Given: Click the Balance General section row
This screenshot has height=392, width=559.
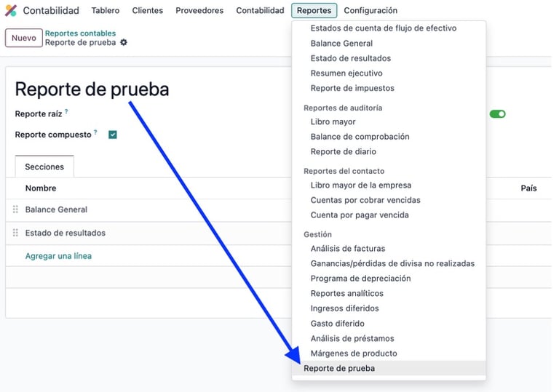Looking at the screenshot, I should [x=56, y=209].
